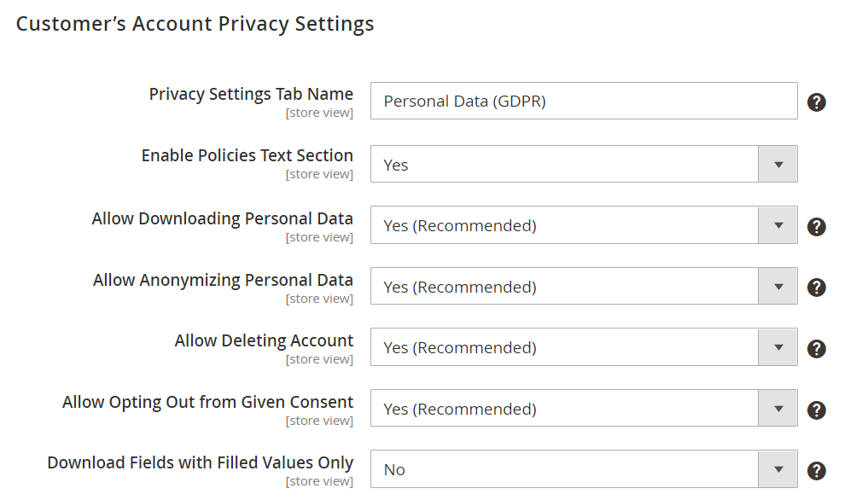Click the Enable Policies Text Section label
The height and width of the screenshot is (500, 868).
(x=247, y=156)
